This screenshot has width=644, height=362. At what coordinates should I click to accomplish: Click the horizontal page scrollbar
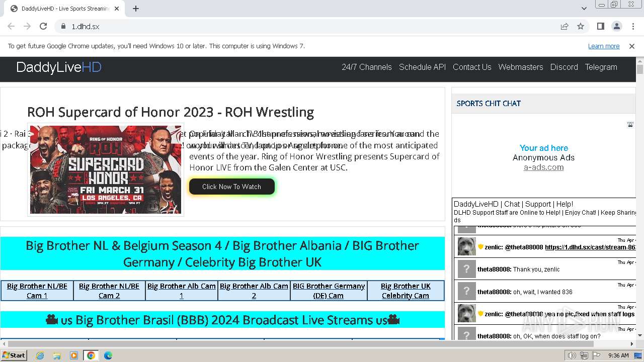(300, 344)
